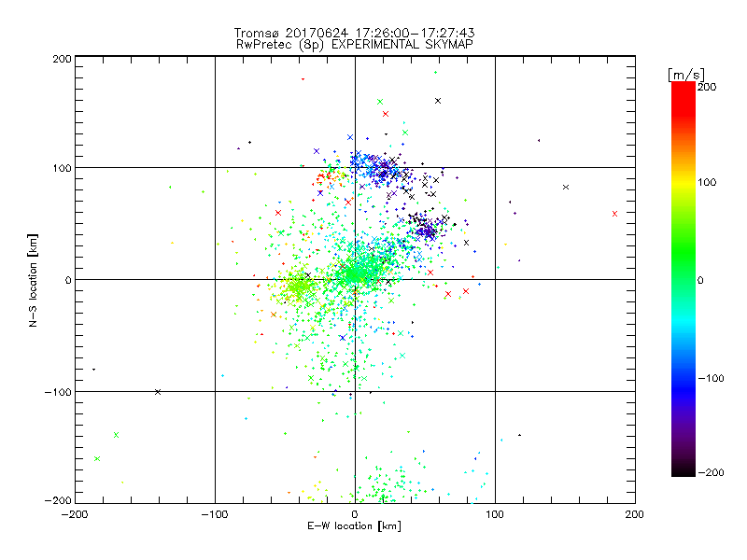Click the x-axis tick label "200"
This screenshot has height=560, width=747.
(x=635, y=514)
